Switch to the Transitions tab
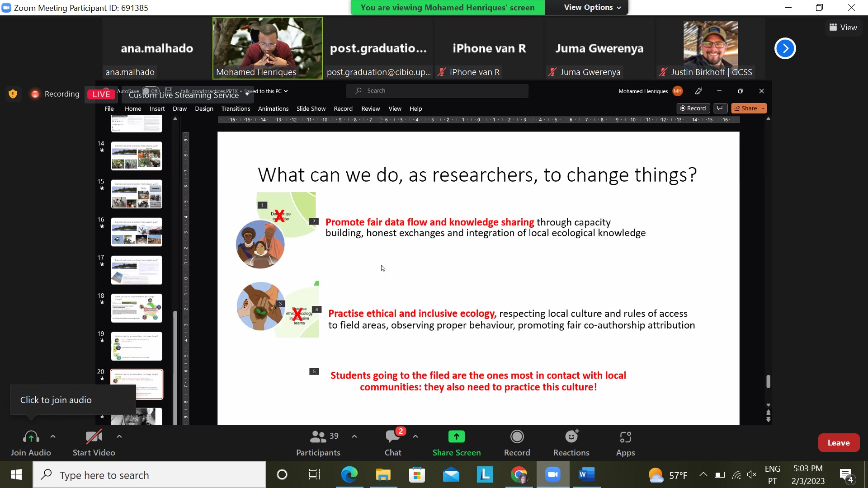 (x=236, y=108)
